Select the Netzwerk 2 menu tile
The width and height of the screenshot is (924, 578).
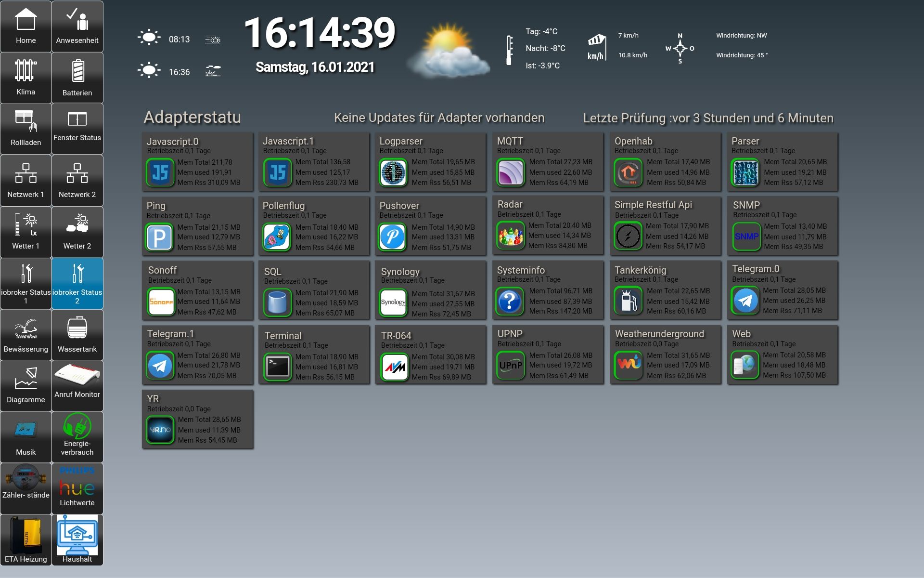click(77, 181)
